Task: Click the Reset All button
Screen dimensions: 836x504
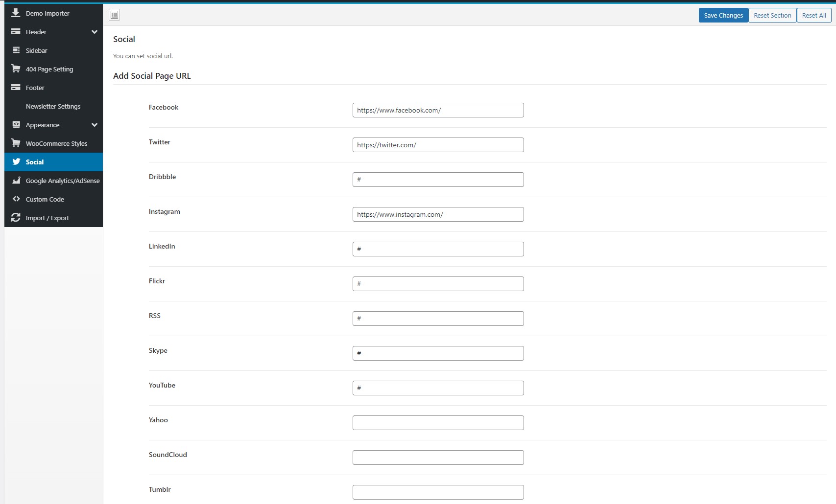Action: pyautogui.click(x=814, y=15)
